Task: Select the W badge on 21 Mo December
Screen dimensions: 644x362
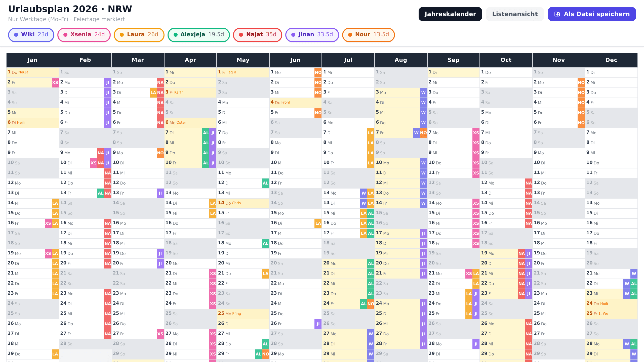Action: tap(634, 274)
